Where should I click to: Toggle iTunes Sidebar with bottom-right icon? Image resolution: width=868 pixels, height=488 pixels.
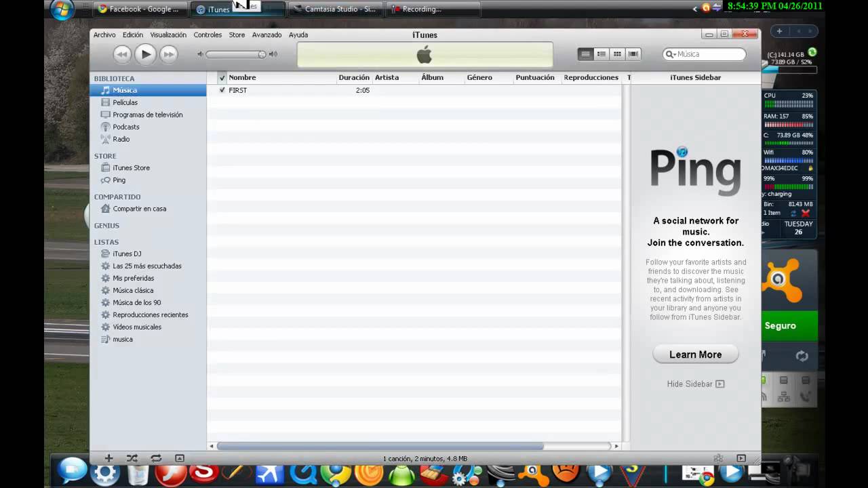[741, 458]
